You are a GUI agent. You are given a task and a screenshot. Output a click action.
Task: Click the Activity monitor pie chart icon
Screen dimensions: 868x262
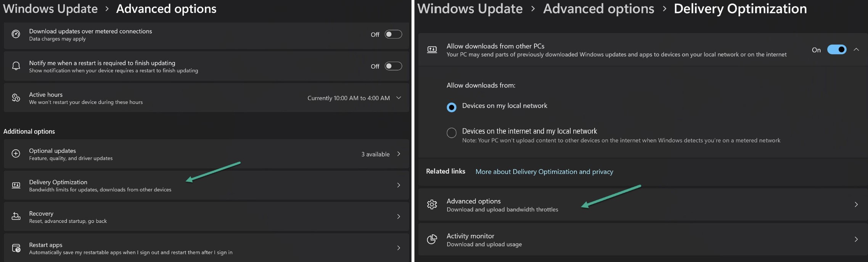tap(432, 239)
